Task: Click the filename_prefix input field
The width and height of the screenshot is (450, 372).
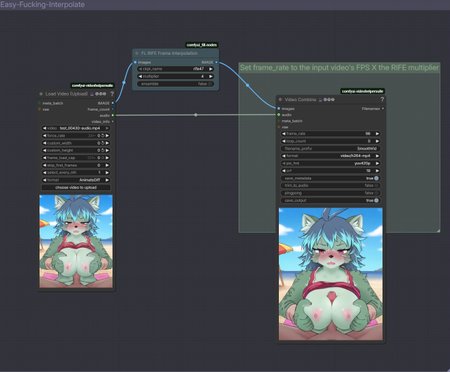Action: (x=330, y=149)
